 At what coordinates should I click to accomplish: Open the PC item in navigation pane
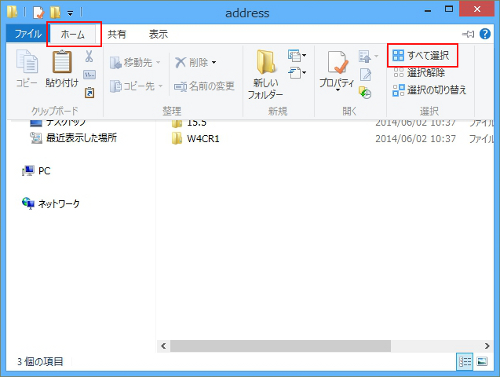pos(36,171)
